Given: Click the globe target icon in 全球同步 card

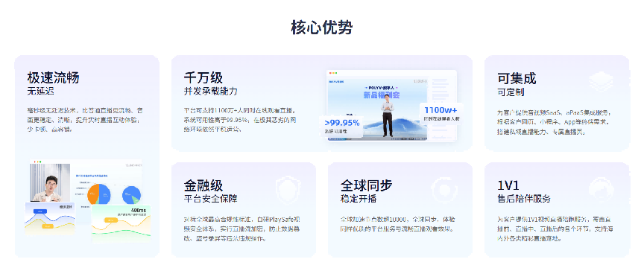Looking at the screenshot, I should tap(444, 191).
